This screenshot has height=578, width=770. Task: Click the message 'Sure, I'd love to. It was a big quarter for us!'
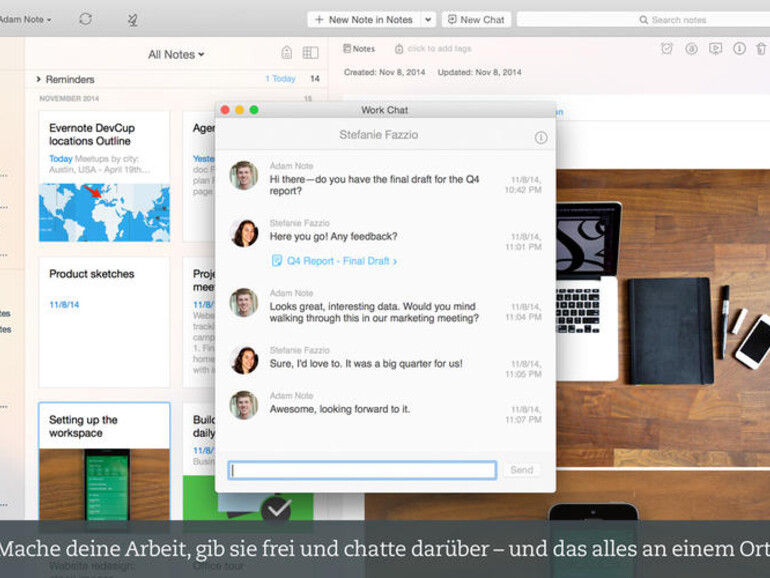click(366, 364)
